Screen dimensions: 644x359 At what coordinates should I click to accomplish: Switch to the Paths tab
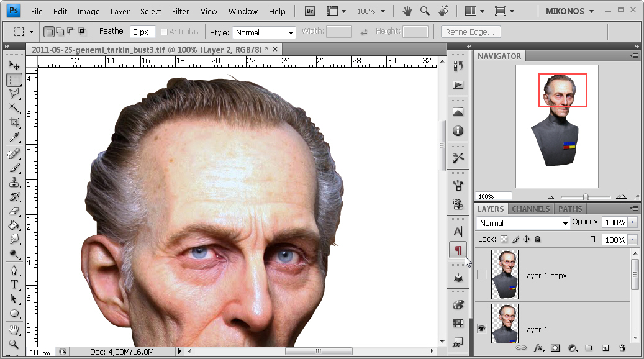pyautogui.click(x=569, y=209)
